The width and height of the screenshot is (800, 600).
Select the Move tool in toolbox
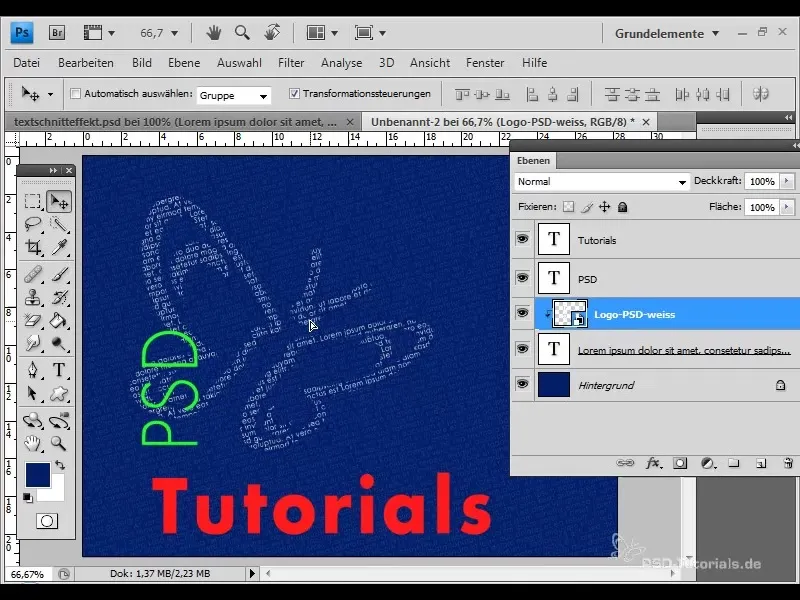click(x=59, y=202)
